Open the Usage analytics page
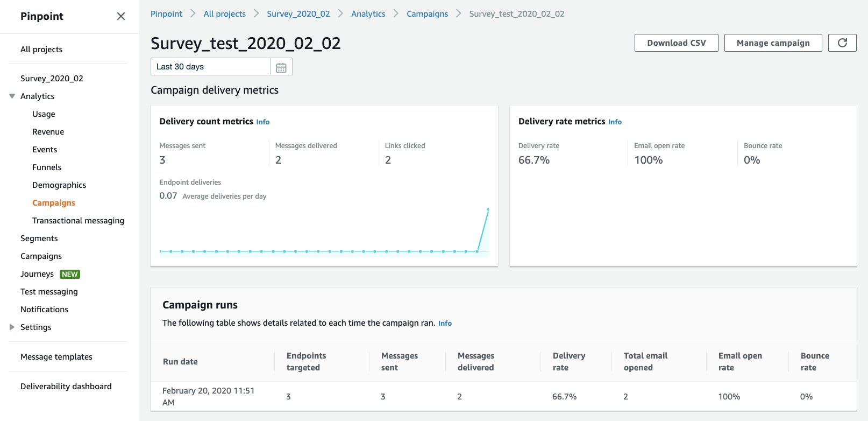This screenshot has width=868, height=421. (44, 114)
